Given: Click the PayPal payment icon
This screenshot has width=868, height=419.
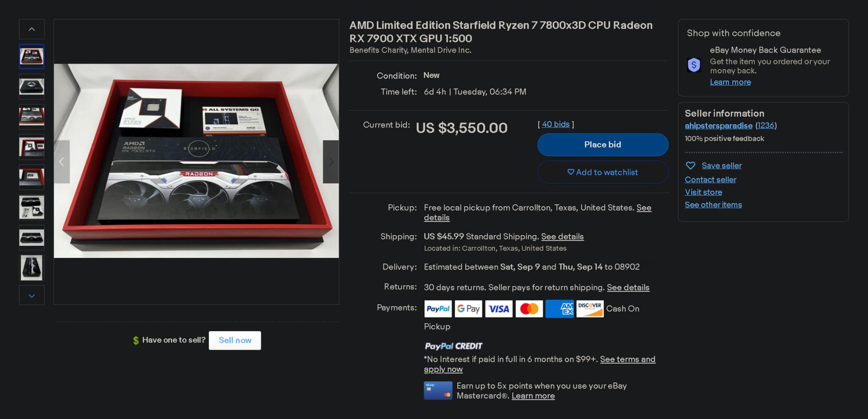Looking at the screenshot, I should 437,308.
